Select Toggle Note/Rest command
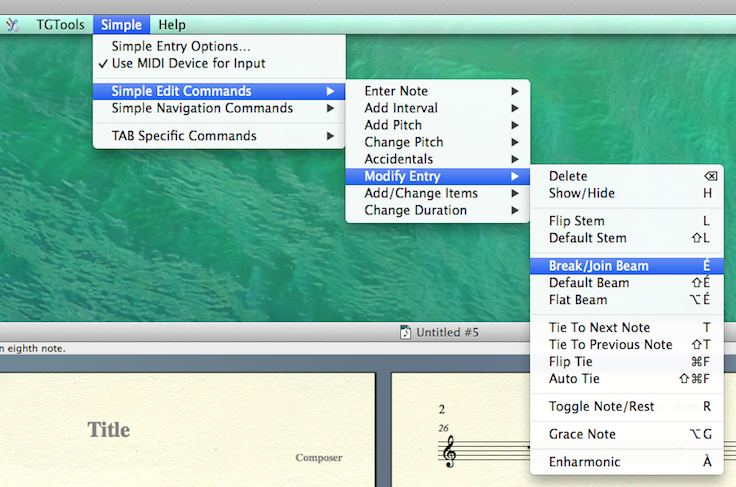Screen dimensions: 736x487 tap(600, 406)
